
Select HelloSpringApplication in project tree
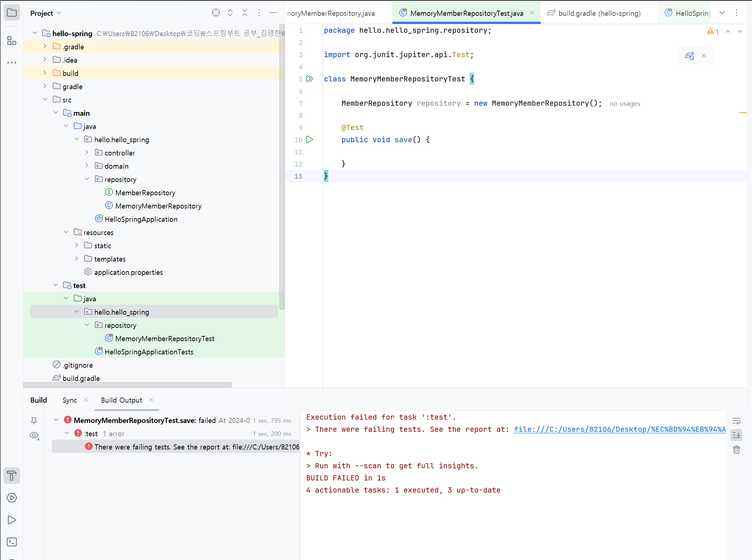point(141,219)
